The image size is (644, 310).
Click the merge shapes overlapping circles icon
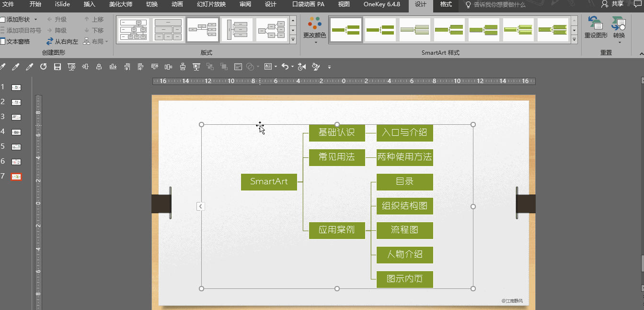click(x=250, y=67)
